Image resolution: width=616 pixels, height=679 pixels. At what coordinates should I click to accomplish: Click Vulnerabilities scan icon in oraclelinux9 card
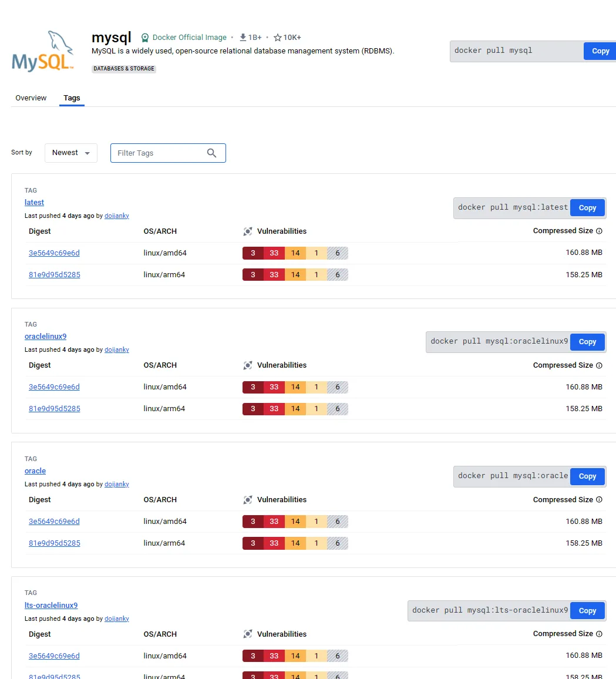pyautogui.click(x=248, y=365)
